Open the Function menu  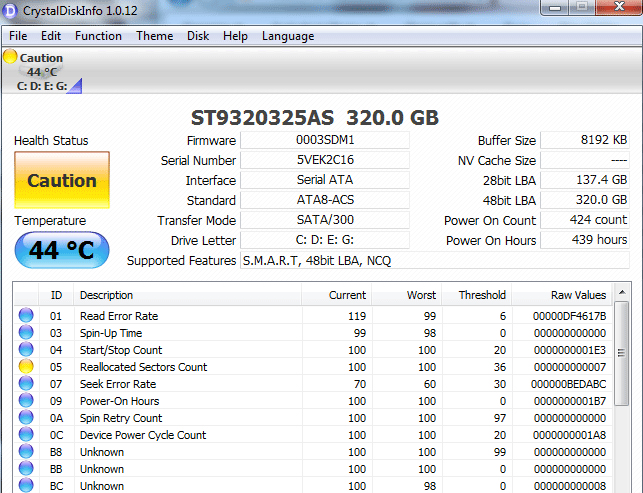(x=98, y=36)
